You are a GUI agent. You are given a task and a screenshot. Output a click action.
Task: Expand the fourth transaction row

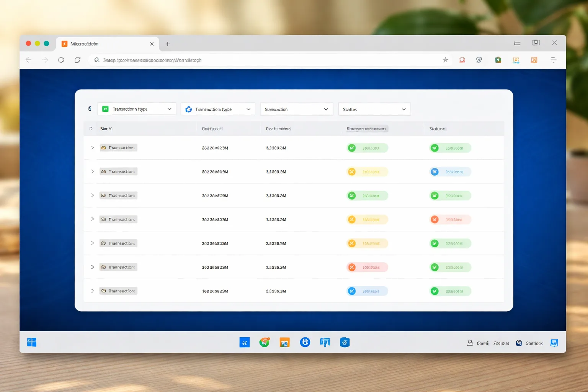(x=92, y=219)
